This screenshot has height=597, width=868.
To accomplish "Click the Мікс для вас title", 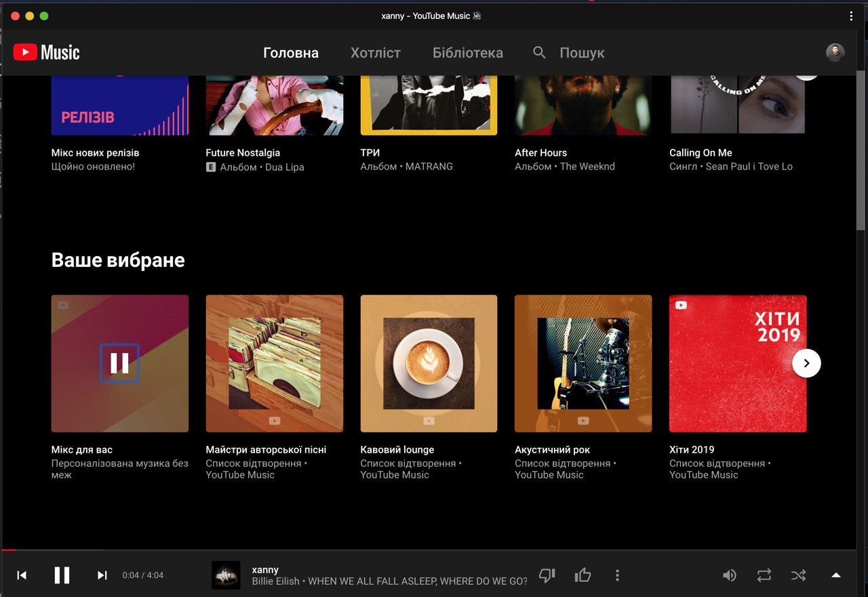I will [82, 449].
